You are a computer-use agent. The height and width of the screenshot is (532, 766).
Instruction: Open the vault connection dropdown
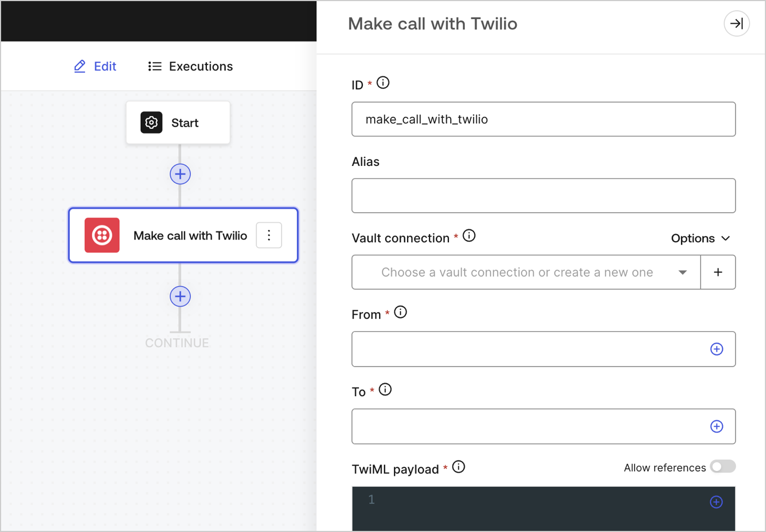pos(526,272)
